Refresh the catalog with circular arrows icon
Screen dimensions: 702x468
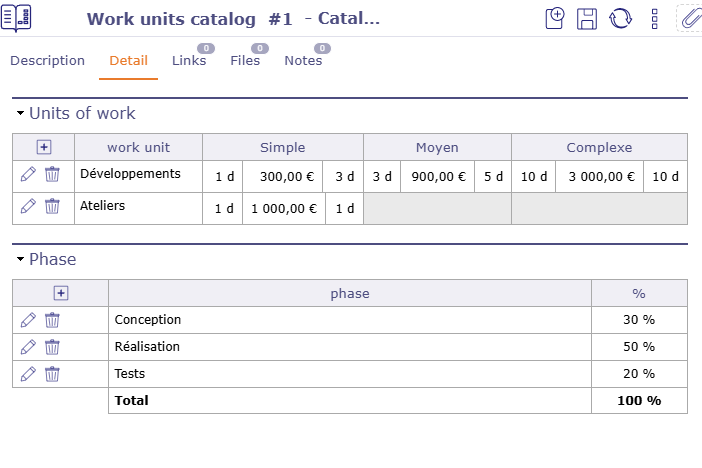(621, 19)
